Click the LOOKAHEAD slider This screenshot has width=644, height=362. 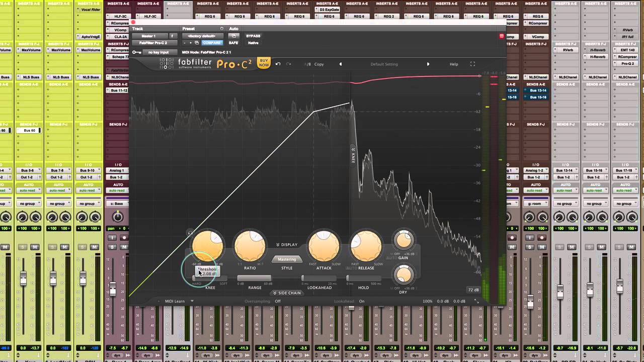tap(319, 278)
